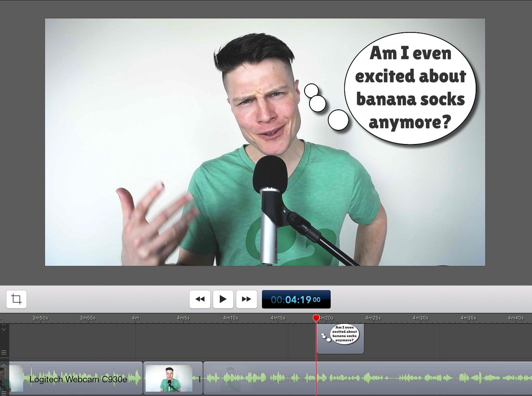The width and height of the screenshot is (532, 396).
Task: Select the thought bubble overlay in the preview
Action: point(410,88)
